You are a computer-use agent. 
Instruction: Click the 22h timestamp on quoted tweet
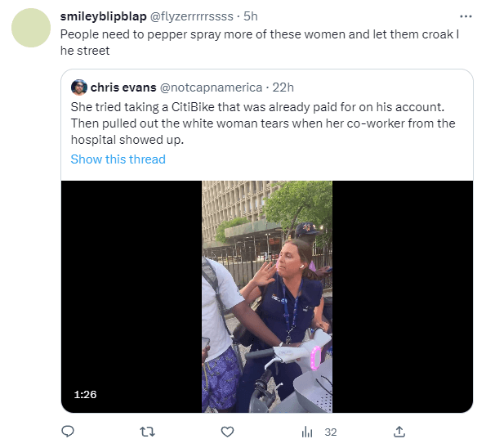point(283,87)
